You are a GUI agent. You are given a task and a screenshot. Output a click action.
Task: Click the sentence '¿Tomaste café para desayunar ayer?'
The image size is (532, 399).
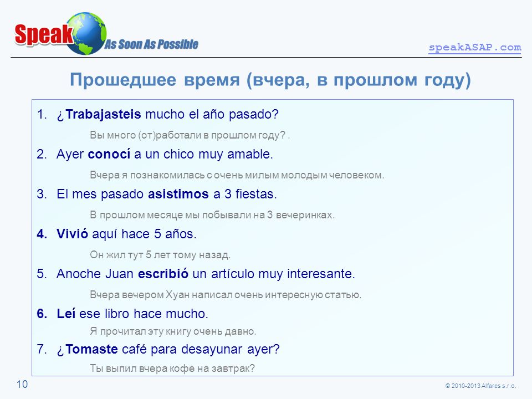tap(168, 350)
